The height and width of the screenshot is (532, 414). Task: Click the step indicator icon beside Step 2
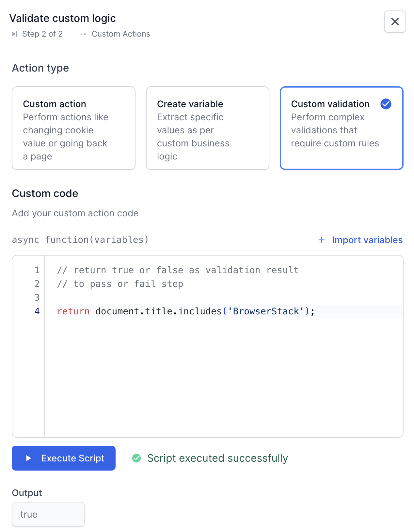point(14,34)
